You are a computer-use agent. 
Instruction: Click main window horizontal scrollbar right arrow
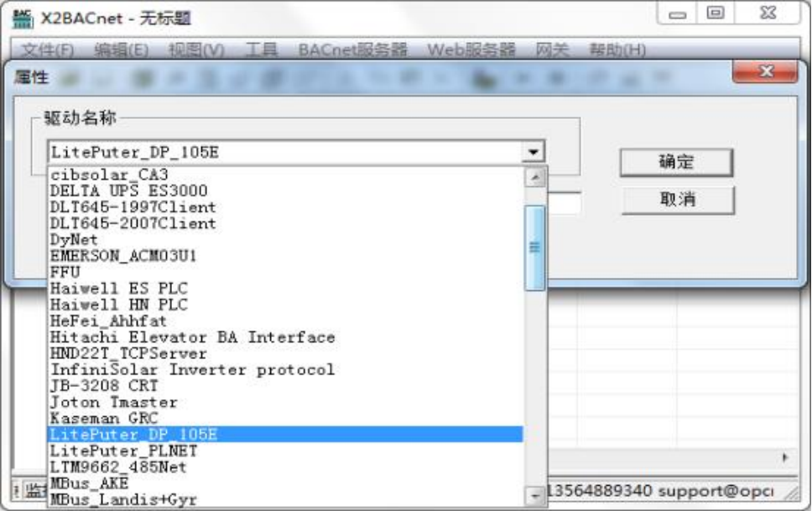pos(785,457)
